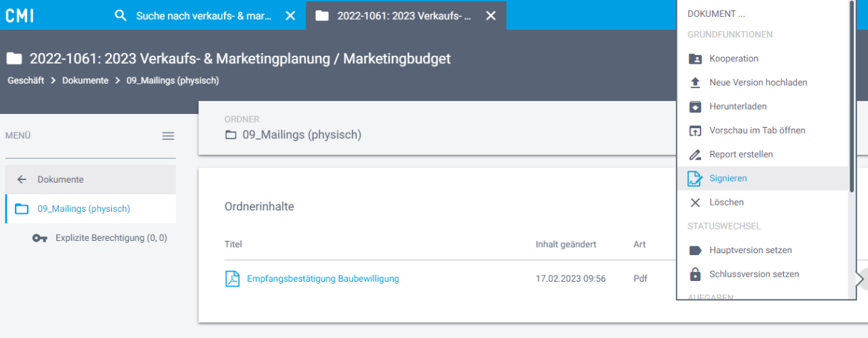Screen dimensions: 868x338
Task: Select '09_Mailings (physisch)' sidebar item
Action: 91,208
